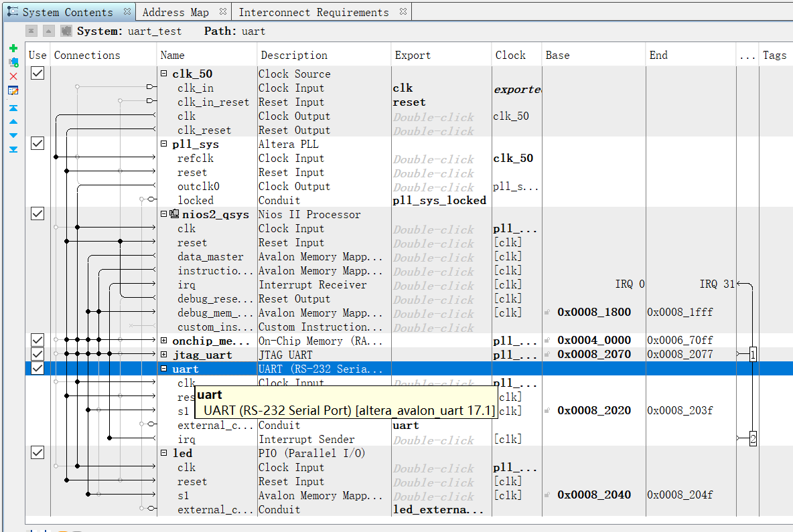
Task: Click the Tags column header
Action: click(776, 55)
